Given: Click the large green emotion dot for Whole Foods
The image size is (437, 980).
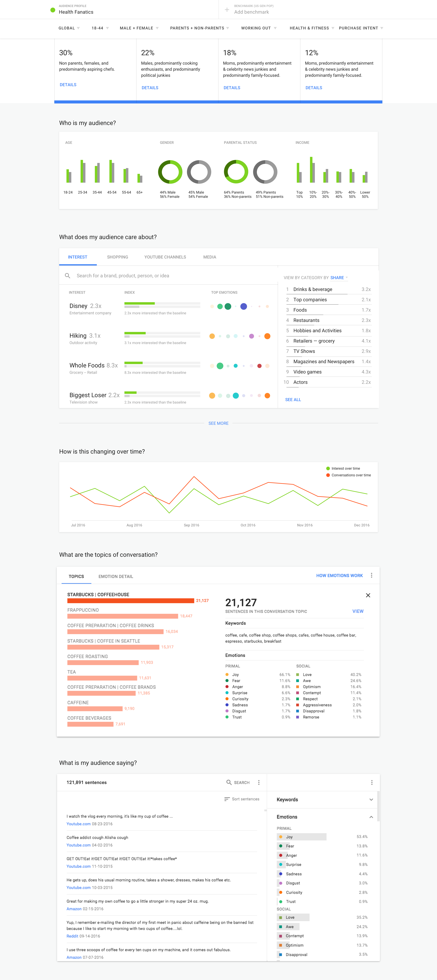Looking at the screenshot, I should click(x=220, y=366).
